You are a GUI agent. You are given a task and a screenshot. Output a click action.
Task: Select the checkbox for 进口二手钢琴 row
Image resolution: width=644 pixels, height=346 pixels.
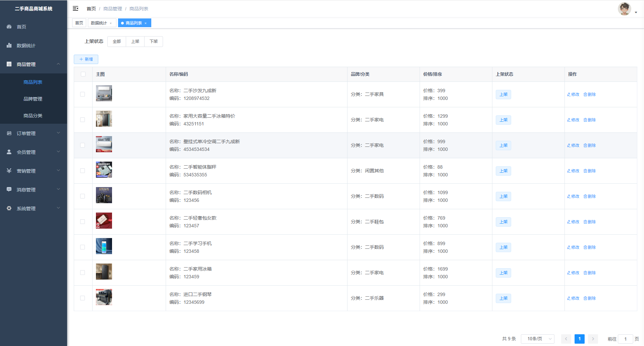83,298
